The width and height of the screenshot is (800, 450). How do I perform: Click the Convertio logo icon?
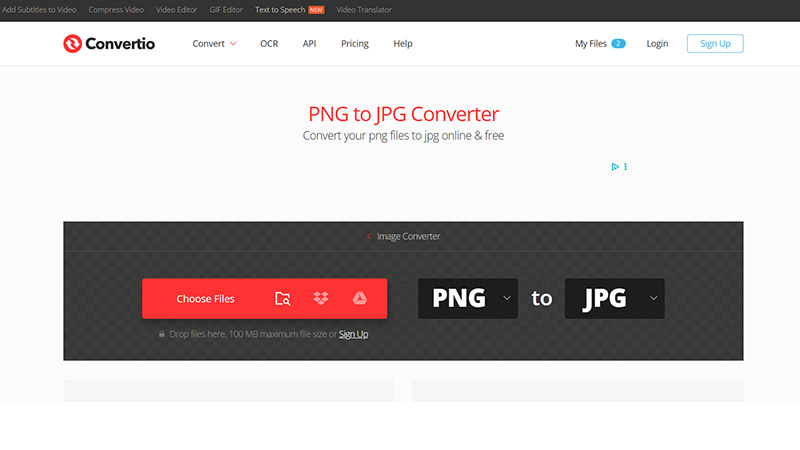72,44
